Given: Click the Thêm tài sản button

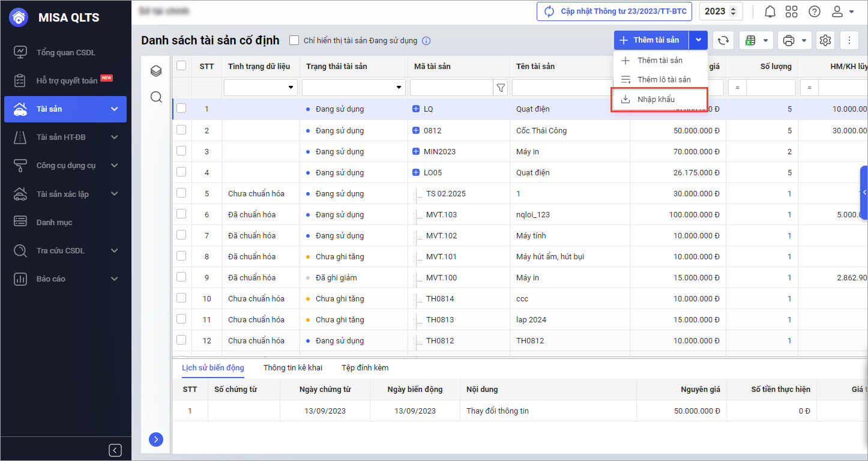Looking at the screenshot, I should [651, 40].
